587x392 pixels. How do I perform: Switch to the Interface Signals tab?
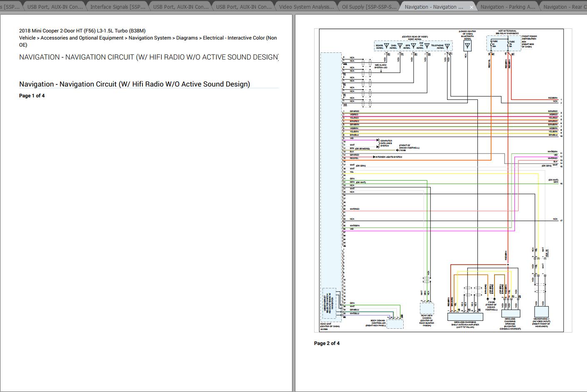click(117, 7)
